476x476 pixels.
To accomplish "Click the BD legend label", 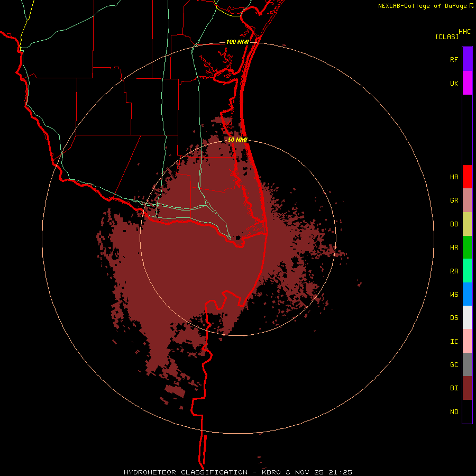I will coord(454,224).
